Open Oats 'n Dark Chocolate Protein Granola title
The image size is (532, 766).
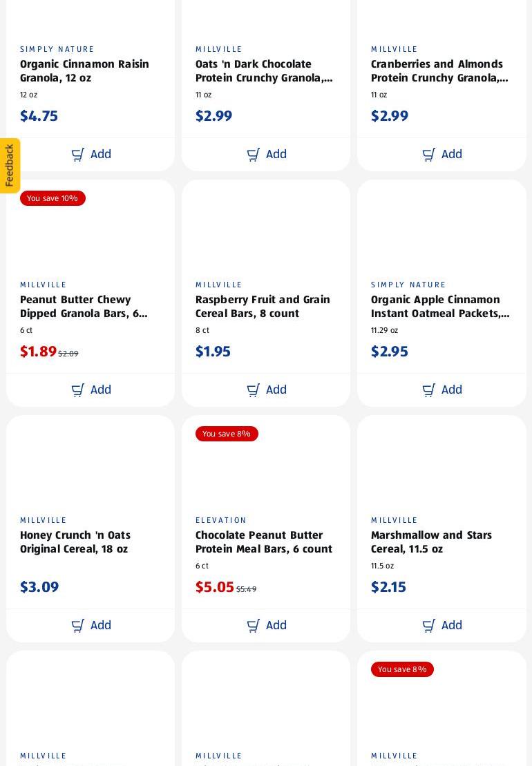click(x=264, y=71)
